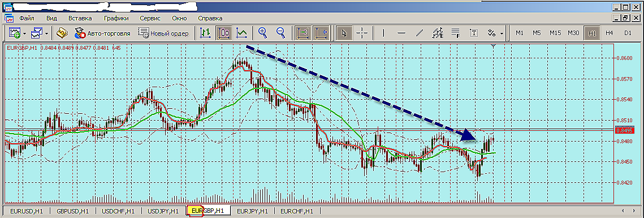Toggle chart auto-scroll to latest bar
The width and height of the screenshot is (644, 218).
pos(302,33)
